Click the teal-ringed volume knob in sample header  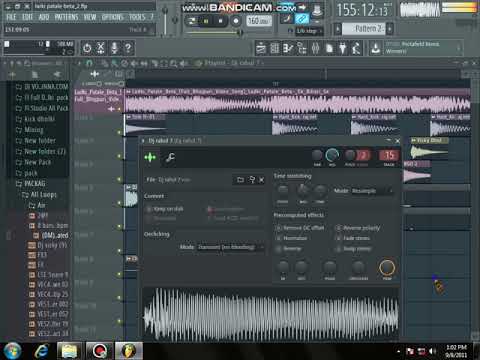(332, 155)
